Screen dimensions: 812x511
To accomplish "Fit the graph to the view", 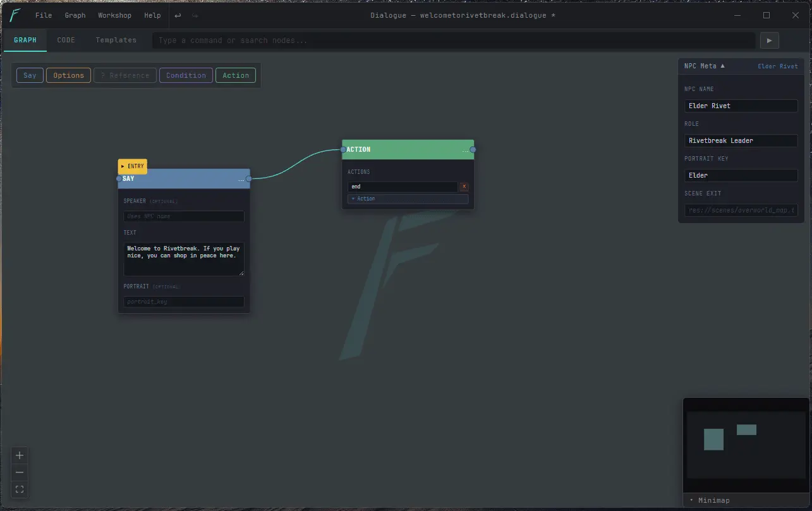I will pos(20,489).
